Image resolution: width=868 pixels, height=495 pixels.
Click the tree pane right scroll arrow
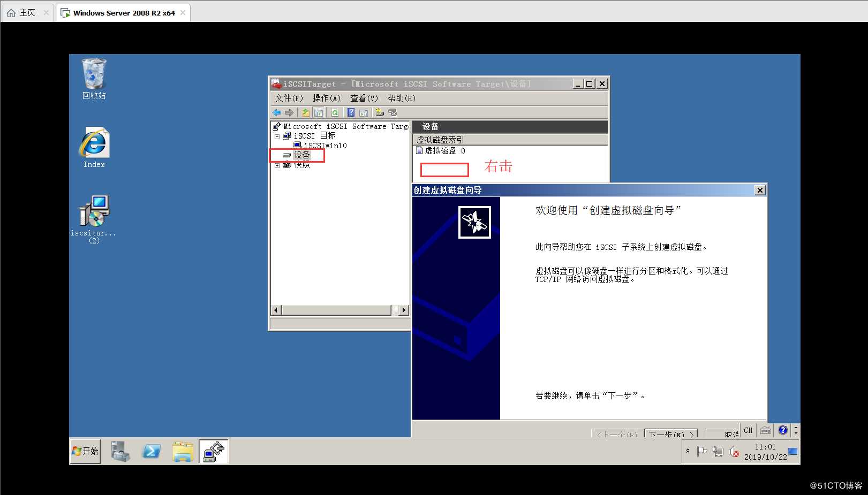coord(404,310)
